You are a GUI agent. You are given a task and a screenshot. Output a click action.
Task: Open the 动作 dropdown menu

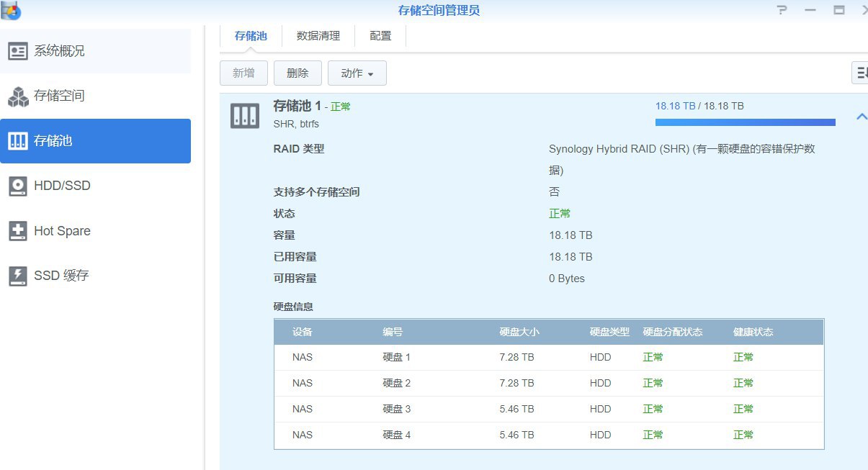pos(357,73)
